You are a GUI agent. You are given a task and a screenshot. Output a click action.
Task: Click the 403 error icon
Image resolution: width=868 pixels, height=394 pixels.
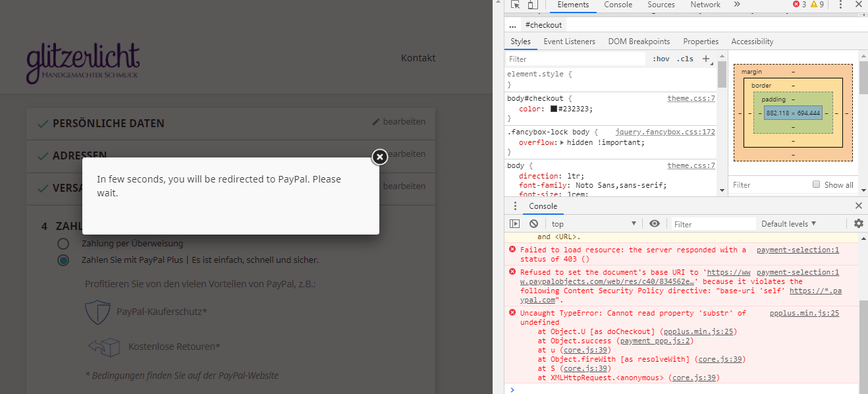point(512,250)
